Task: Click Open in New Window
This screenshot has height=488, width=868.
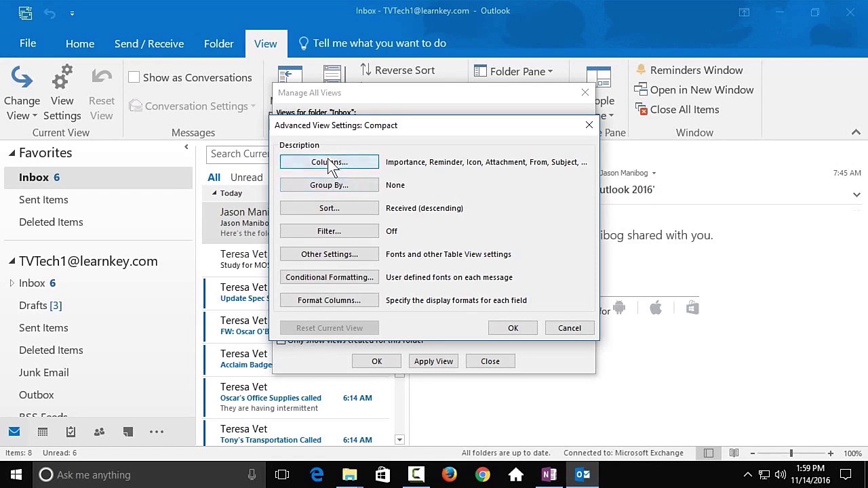Action: [694, 89]
